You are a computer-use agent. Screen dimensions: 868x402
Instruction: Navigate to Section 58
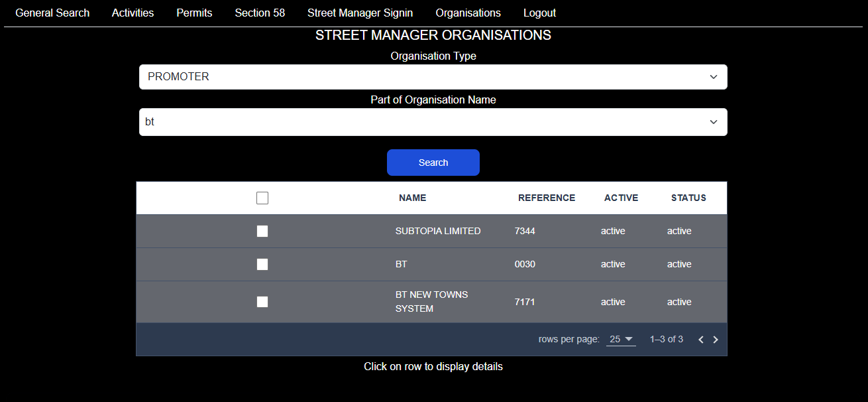pyautogui.click(x=259, y=13)
